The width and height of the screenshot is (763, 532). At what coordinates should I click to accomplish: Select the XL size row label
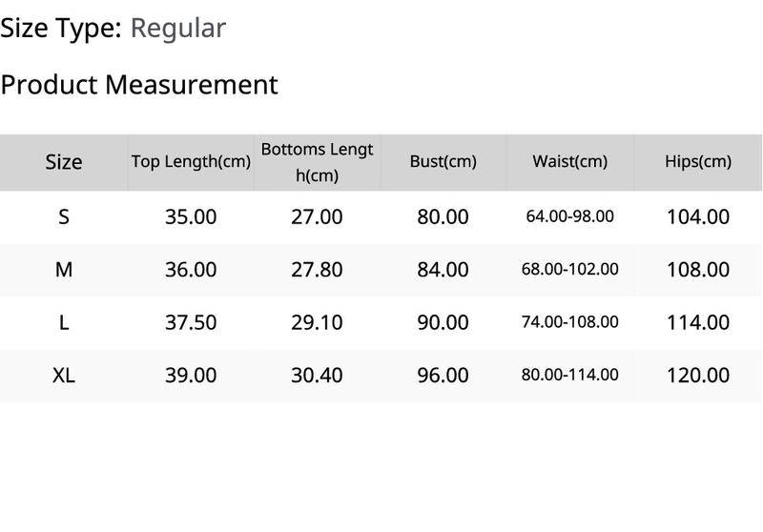point(64,375)
